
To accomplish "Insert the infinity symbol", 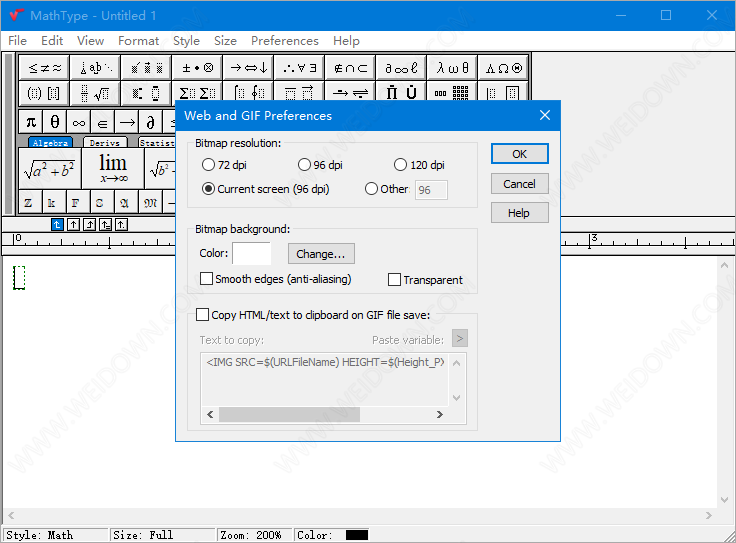I will click(79, 122).
